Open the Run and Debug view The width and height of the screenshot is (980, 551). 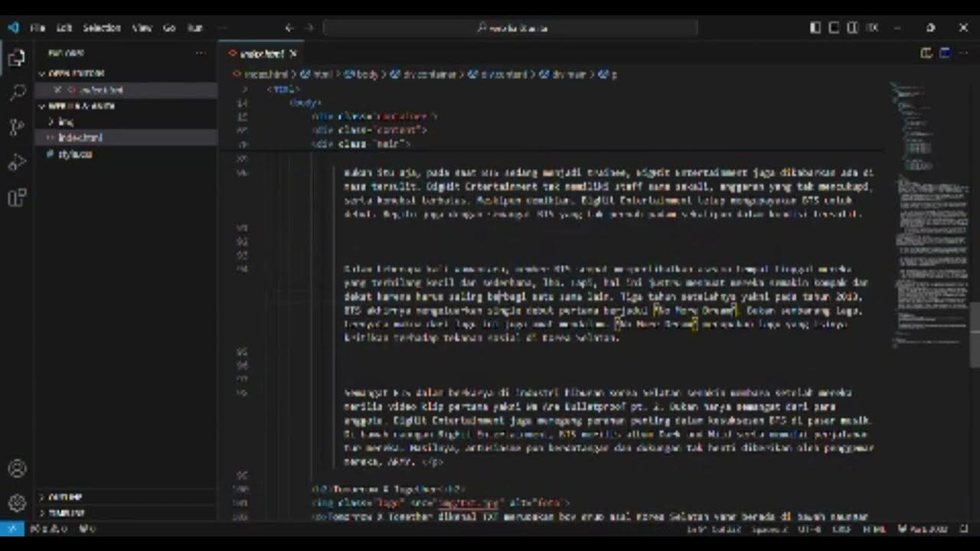tap(17, 163)
